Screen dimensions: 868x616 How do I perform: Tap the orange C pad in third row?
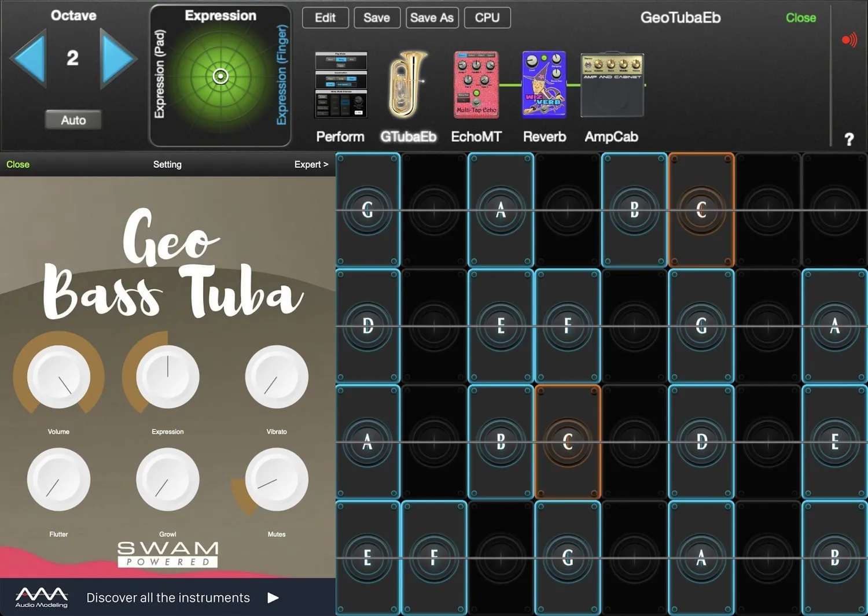568,442
